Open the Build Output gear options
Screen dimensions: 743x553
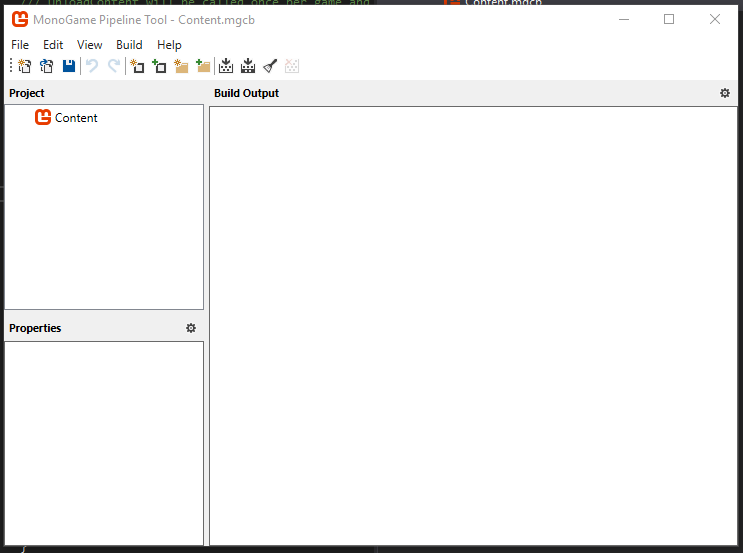coord(725,93)
